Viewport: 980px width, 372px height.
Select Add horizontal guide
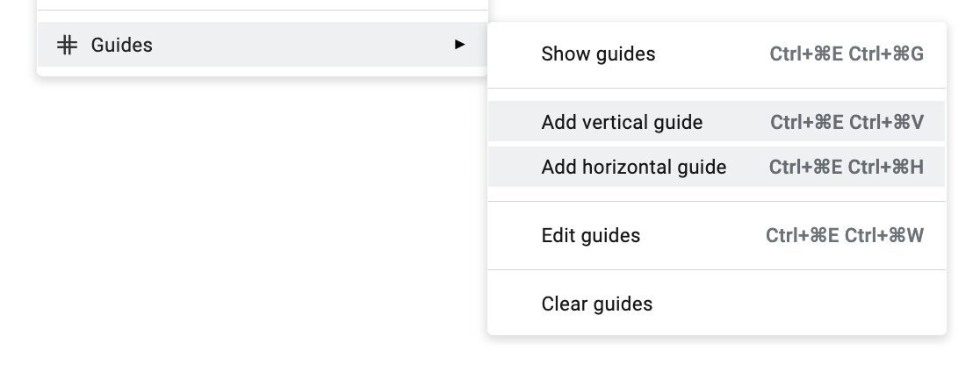pos(717,167)
